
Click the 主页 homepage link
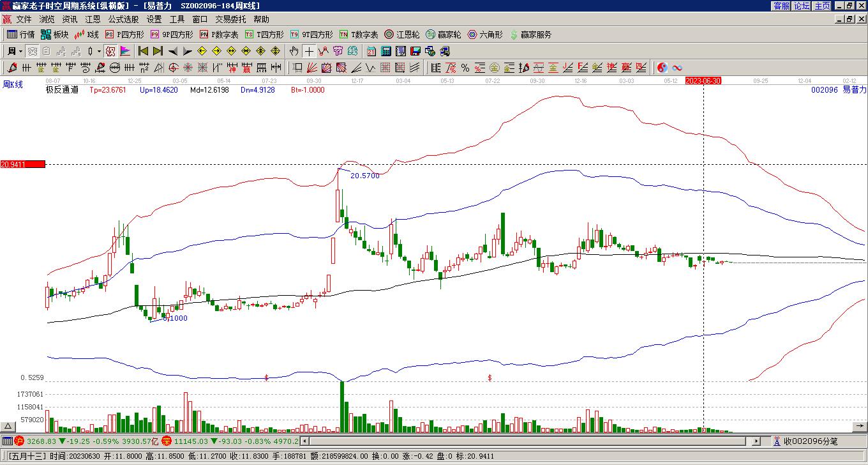(822, 6)
